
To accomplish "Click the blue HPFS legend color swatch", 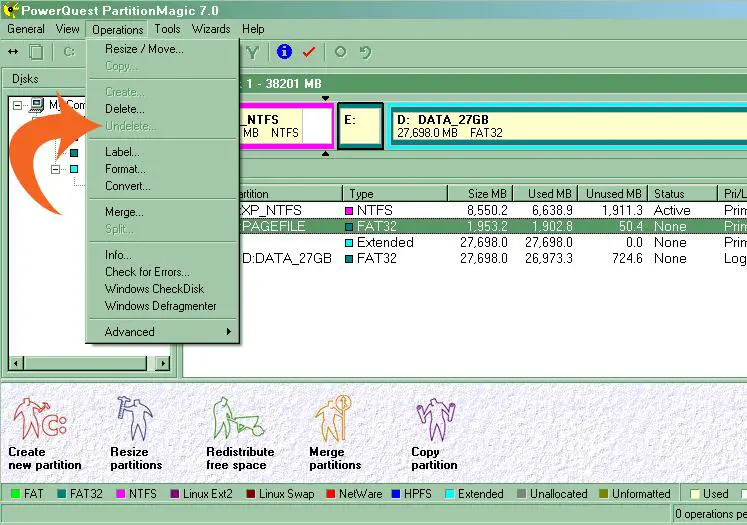I will [x=396, y=494].
